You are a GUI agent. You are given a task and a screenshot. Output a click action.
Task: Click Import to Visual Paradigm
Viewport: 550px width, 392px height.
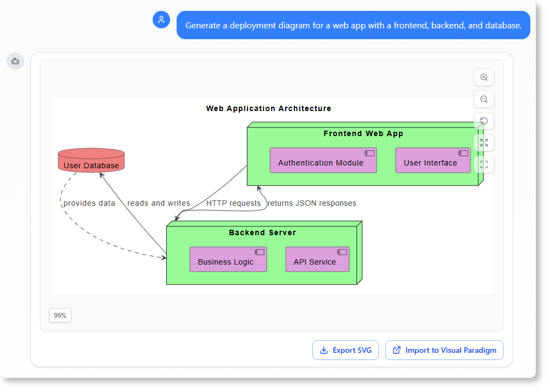[x=444, y=350]
